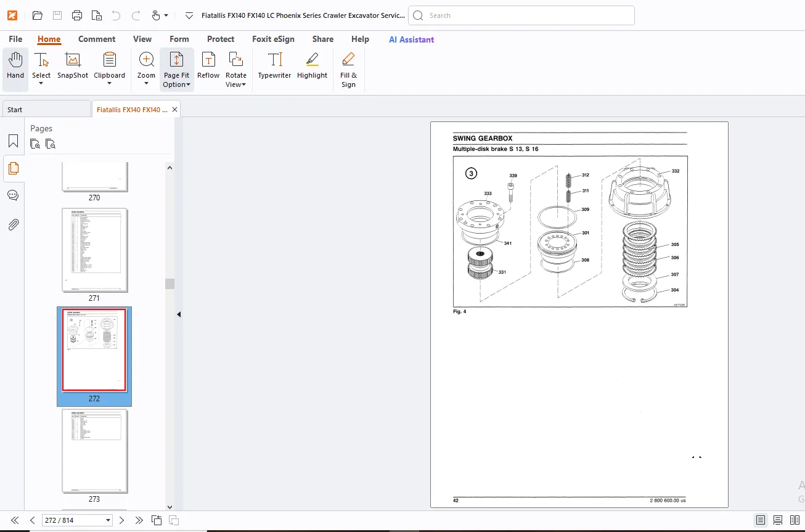Switch to the Form ribbon tab
Image resolution: width=805 pixels, height=532 pixels.
pyautogui.click(x=179, y=39)
